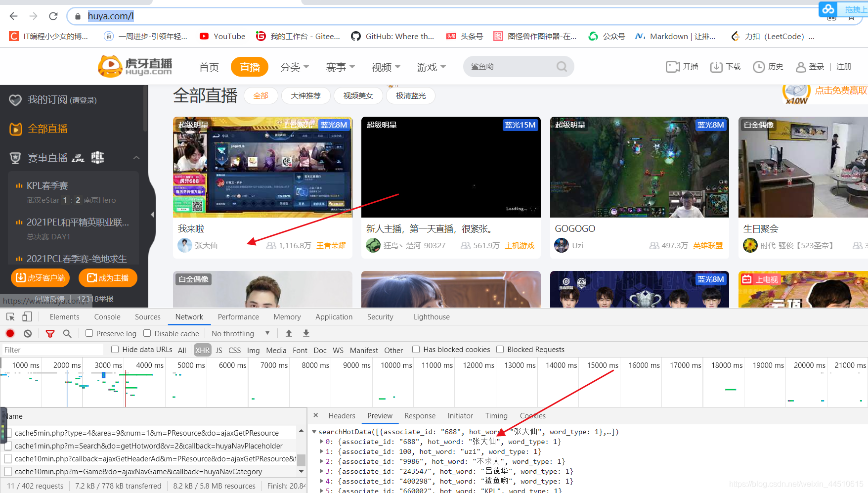Open the Headers tab
The image size is (868, 493).
coord(342,416)
